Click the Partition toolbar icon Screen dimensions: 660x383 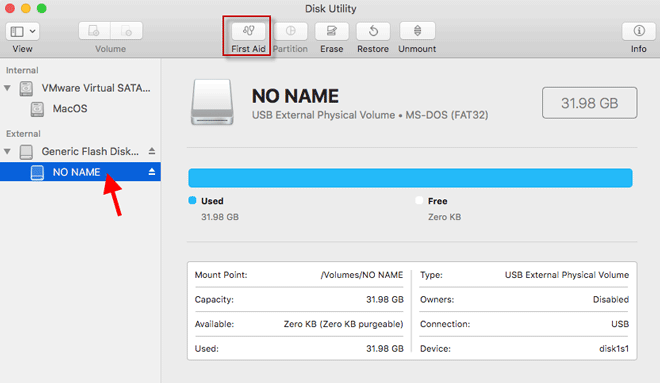[290, 31]
